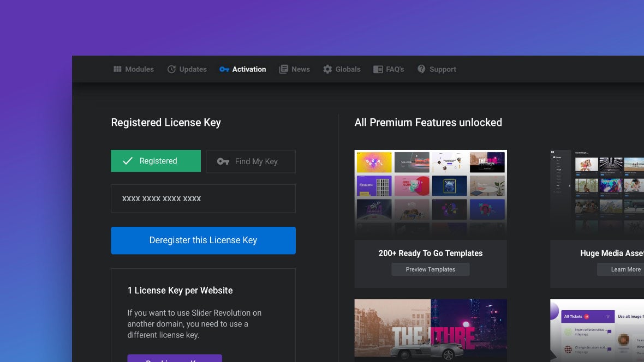
Task: View the FAQ's tab
Action: tap(389, 69)
